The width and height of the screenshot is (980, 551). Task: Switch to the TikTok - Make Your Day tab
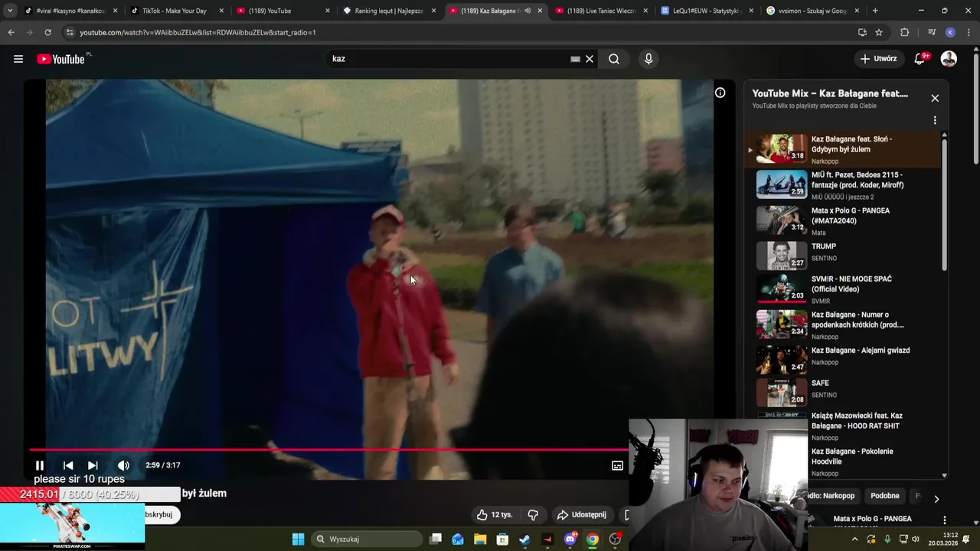coord(175,11)
